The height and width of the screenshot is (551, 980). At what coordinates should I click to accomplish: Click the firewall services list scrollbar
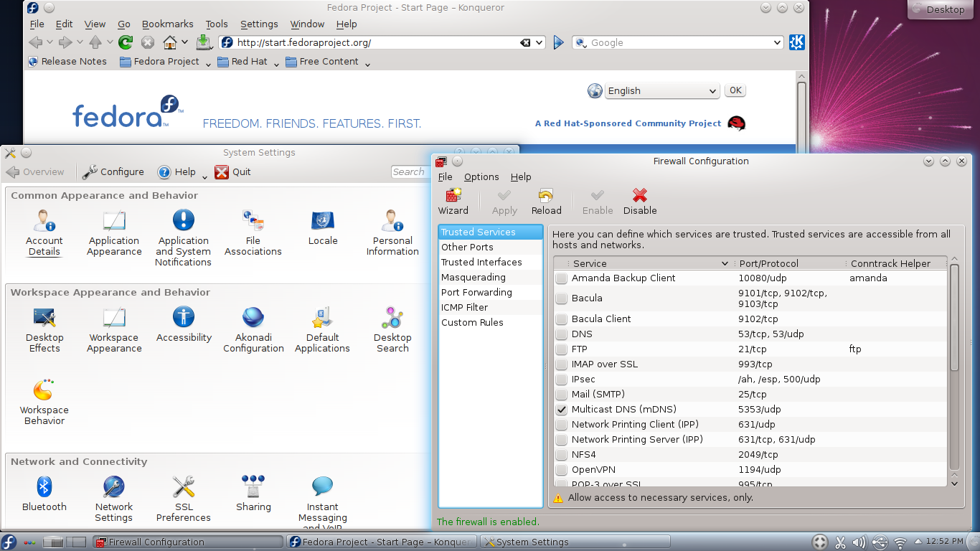954,317
